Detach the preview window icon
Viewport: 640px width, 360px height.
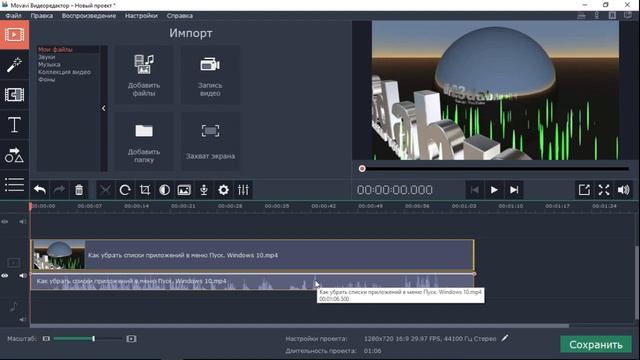tap(584, 190)
